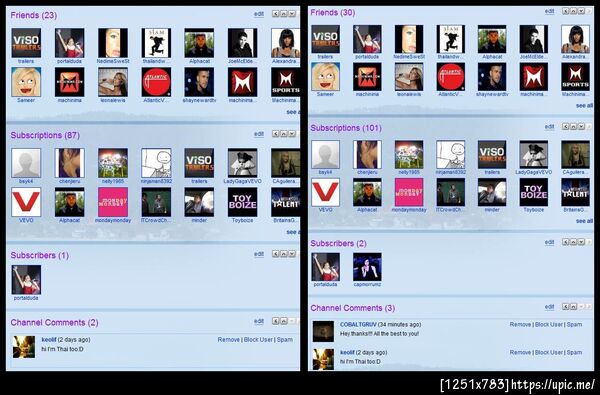The height and width of the screenshot is (395, 600).
Task: Click the left arrow on Channel Comments (2)
Action: pos(276,321)
